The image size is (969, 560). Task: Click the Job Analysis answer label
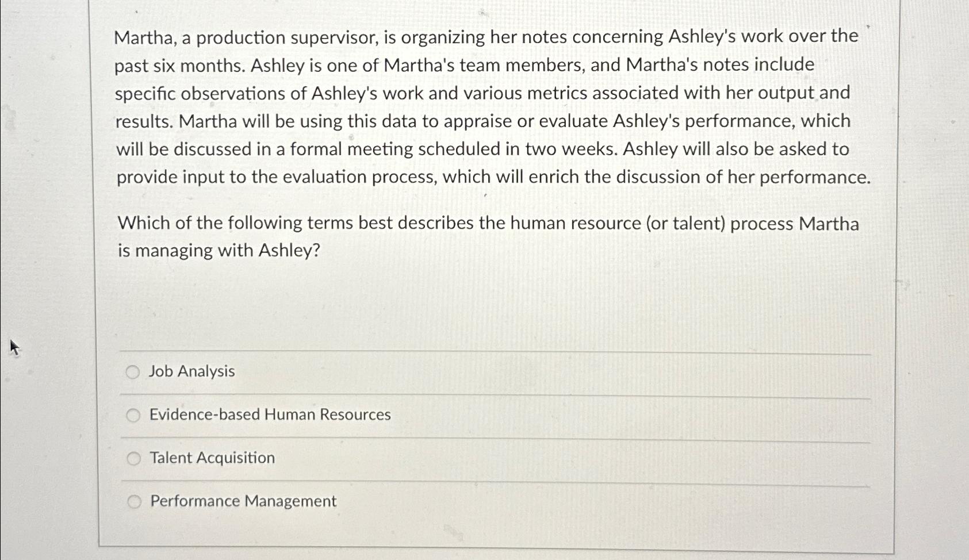point(190,371)
